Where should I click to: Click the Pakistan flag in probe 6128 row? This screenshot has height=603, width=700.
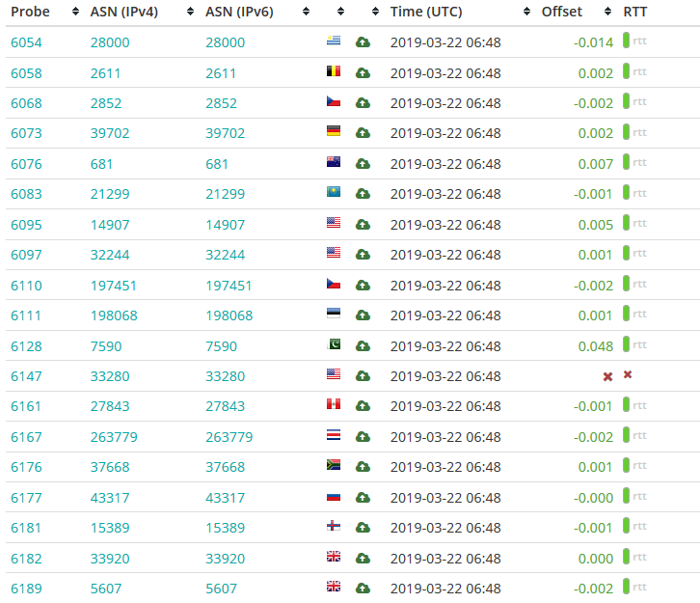coord(334,343)
